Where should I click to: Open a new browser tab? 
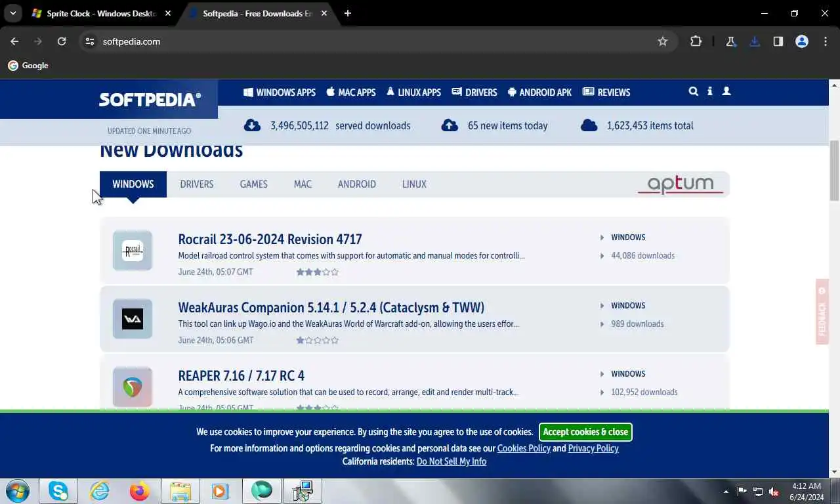pos(348,13)
